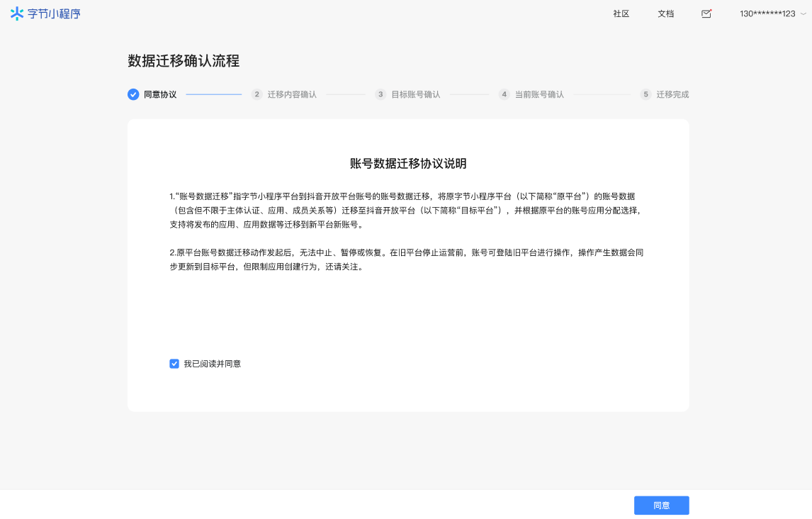Open the 社区 community page
The height and width of the screenshot is (519, 812).
click(x=621, y=13)
